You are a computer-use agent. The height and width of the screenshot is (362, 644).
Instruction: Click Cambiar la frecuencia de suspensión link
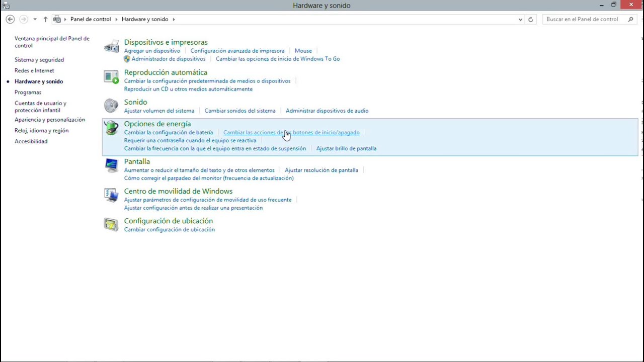(215, 148)
